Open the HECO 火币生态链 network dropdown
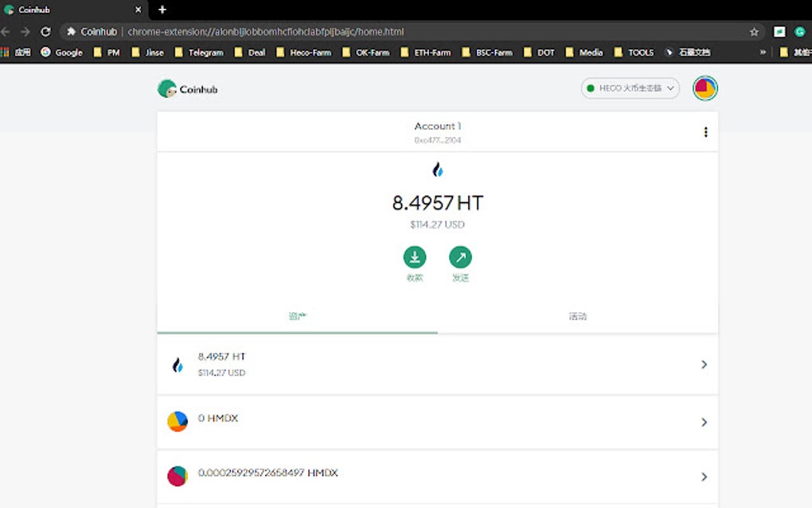The image size is (812, 508). tap(630, 88)
